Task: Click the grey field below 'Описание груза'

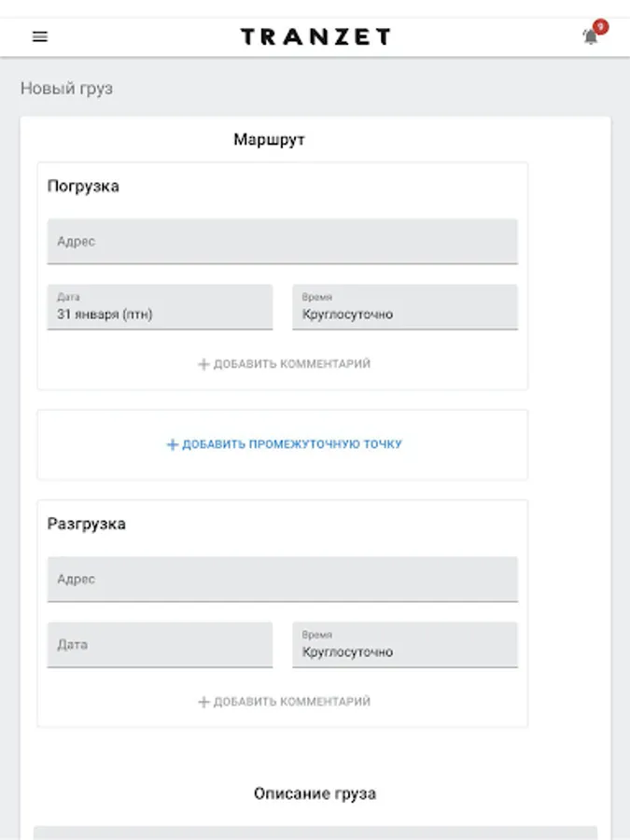Action: pos(315,832)
